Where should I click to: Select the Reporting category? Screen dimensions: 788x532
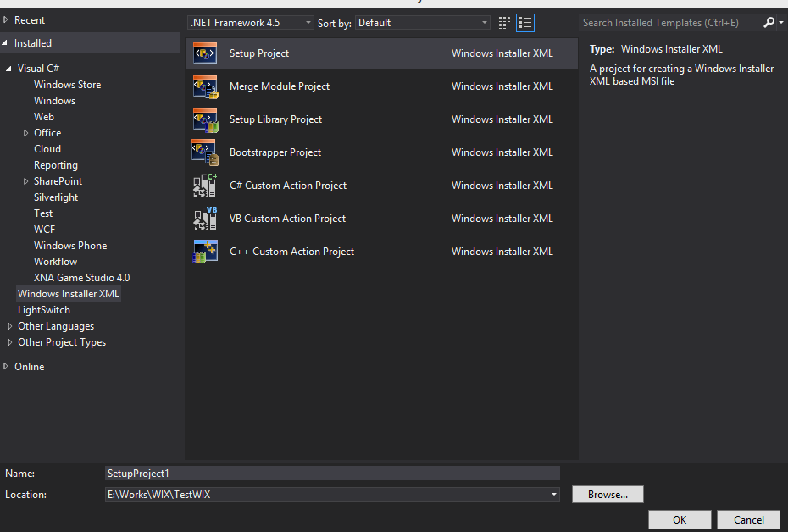click(56, 165)
